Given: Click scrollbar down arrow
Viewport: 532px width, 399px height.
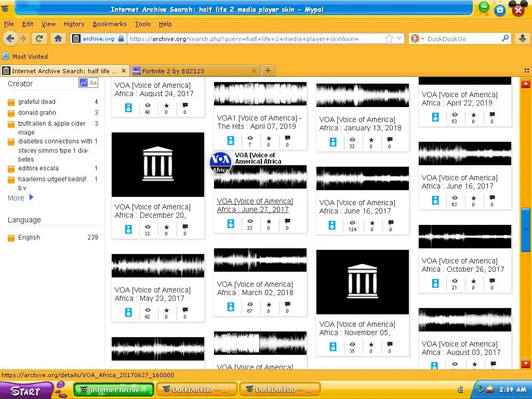Looking at the screenshot, I should (526, 363).
